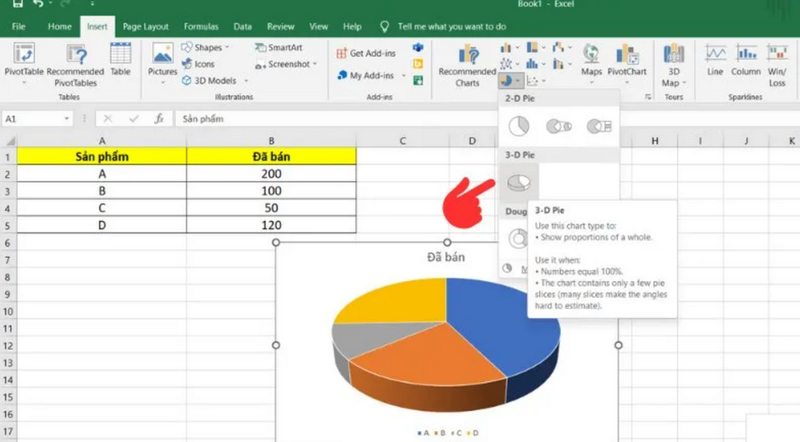This screenshot has width=800, height=442.
Task: Switch to the Page Layout tab
Action: pyautogui.click(x=145, y=27)
